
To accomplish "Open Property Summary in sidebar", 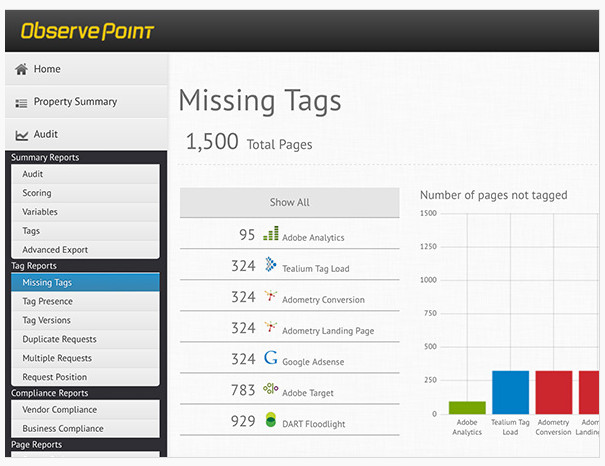I will (x=86, y=102).
